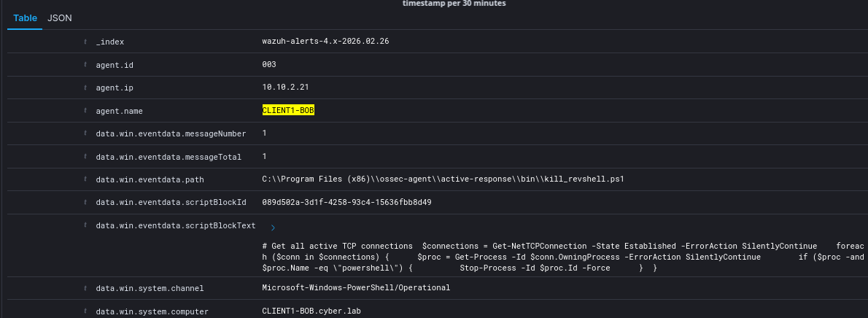Switch to the JSON tab

[x=60, y=18]
